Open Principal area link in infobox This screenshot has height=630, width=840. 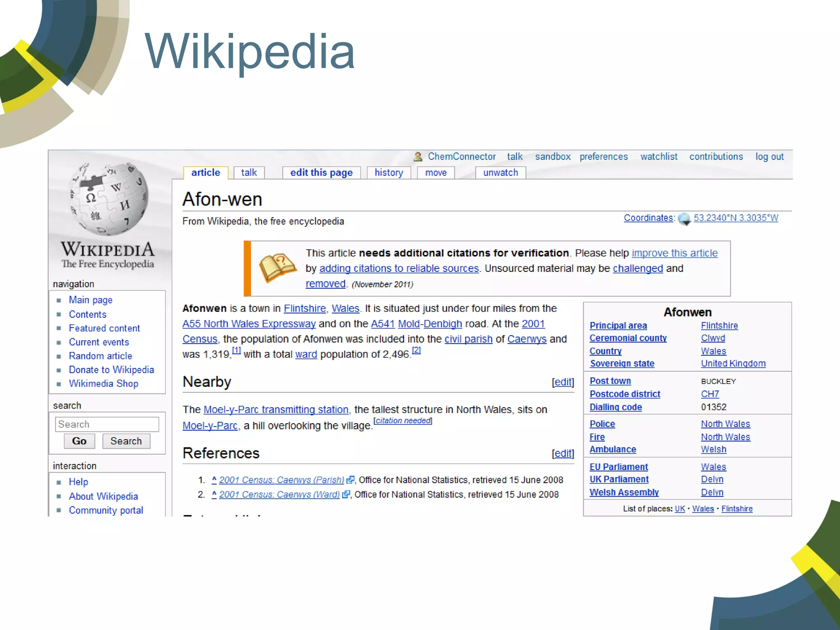click(x=618, y=326)
